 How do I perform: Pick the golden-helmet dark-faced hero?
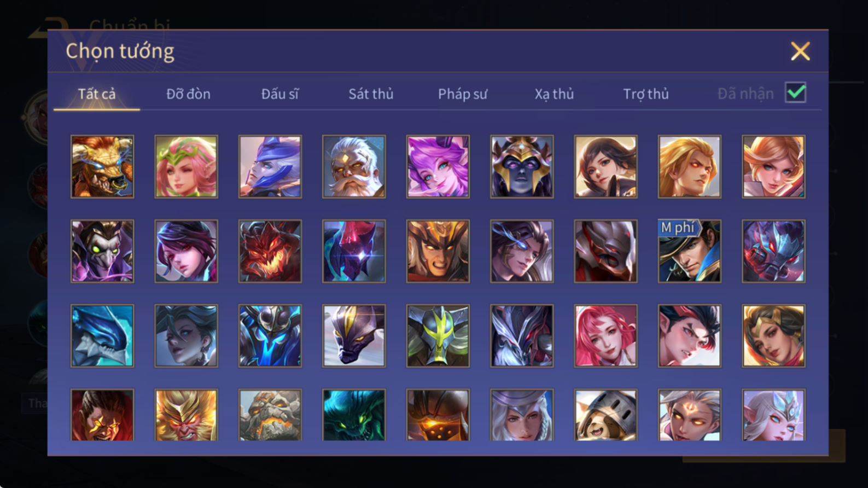tap(522, 166)
